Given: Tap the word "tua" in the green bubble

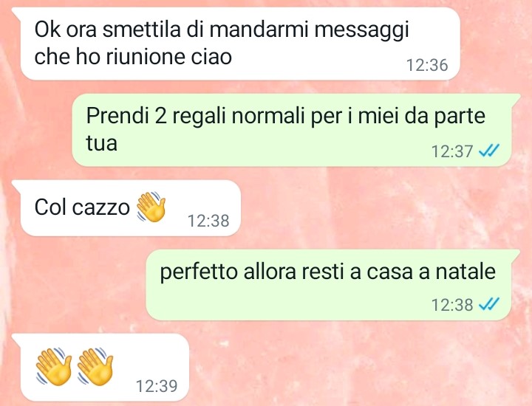Looking at the screenshot, I should pyautogui.click(x=101, y=143).
